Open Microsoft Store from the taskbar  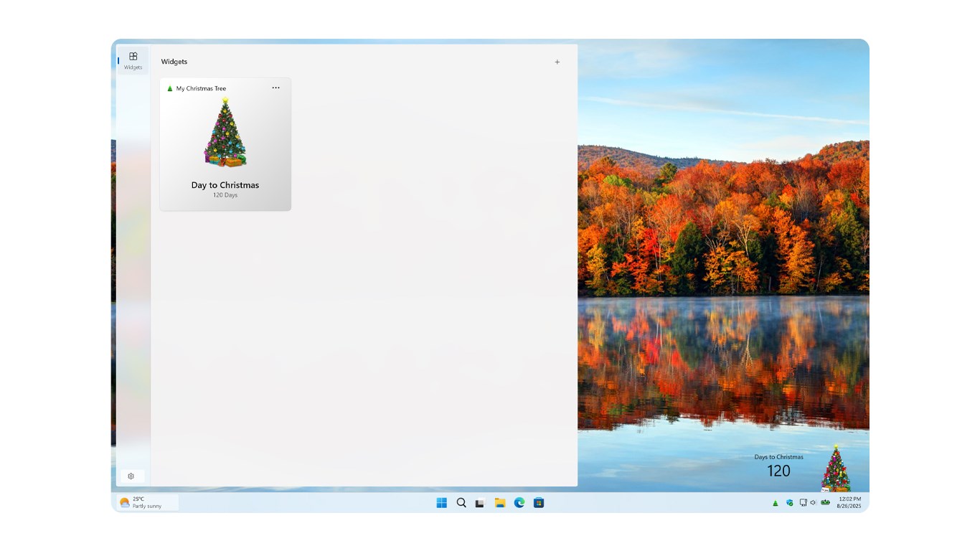(x=538, y=502)
